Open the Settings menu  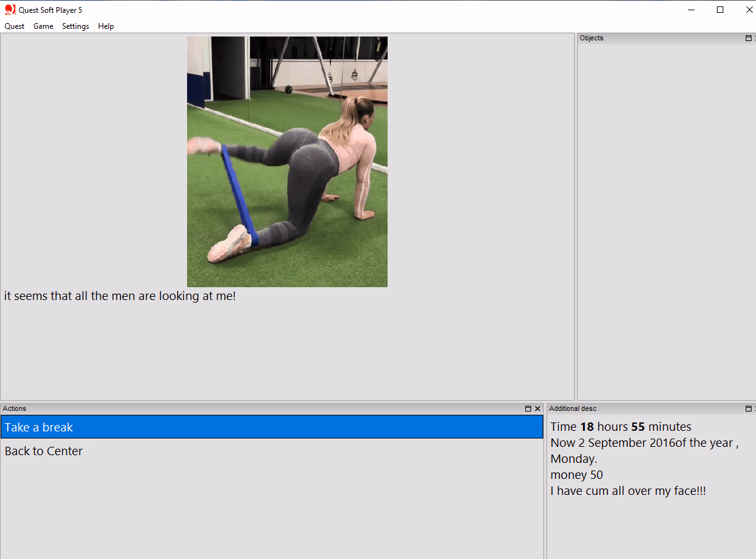(x=75, y=26)
